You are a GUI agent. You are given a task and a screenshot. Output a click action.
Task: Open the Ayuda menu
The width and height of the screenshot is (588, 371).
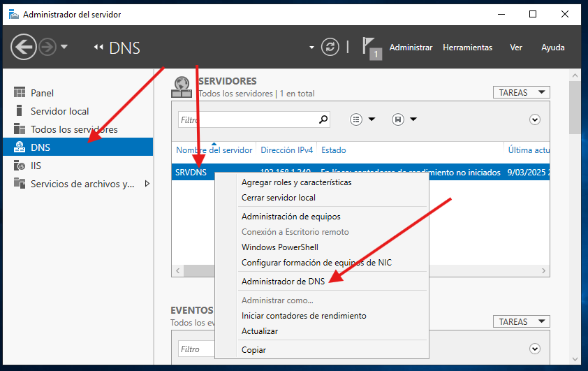[x=553, y=48]
